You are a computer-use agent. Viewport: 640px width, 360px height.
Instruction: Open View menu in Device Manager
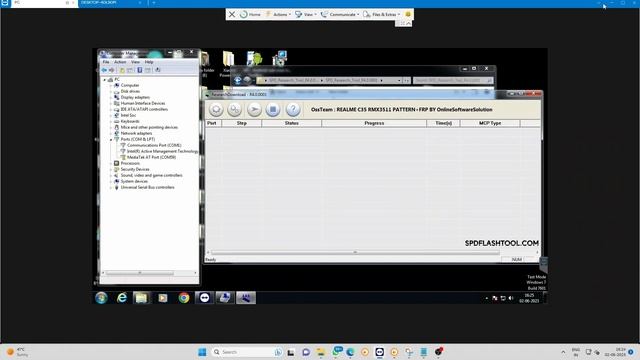pos(136,62)
